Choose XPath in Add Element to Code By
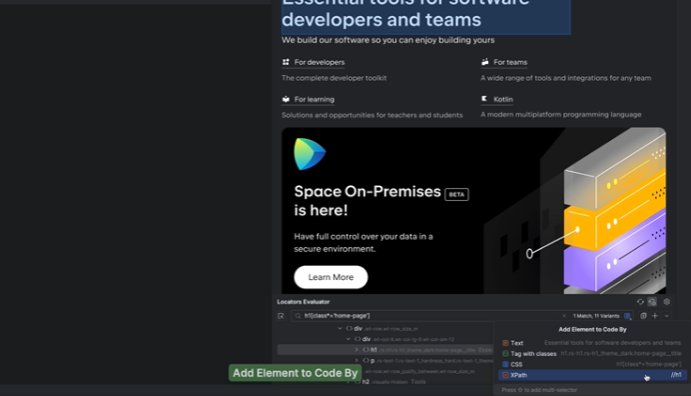This screenshot has width=691, height=396. click(x=592, y=375)
